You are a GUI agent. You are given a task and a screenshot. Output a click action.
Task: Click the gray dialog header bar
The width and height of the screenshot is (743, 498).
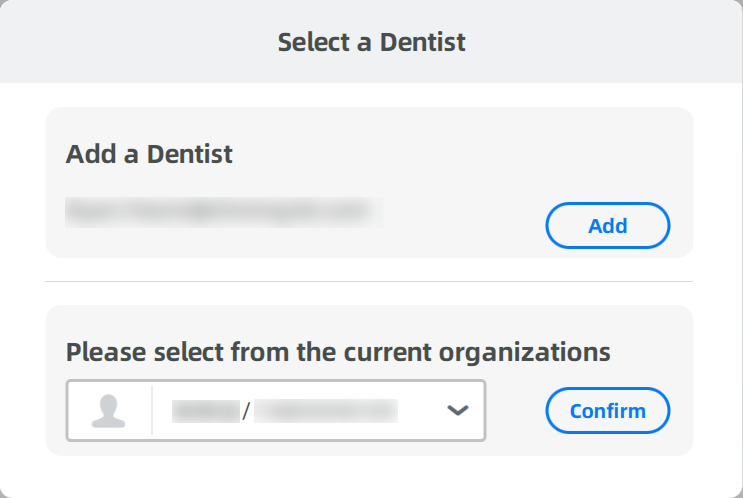(372, 42)
